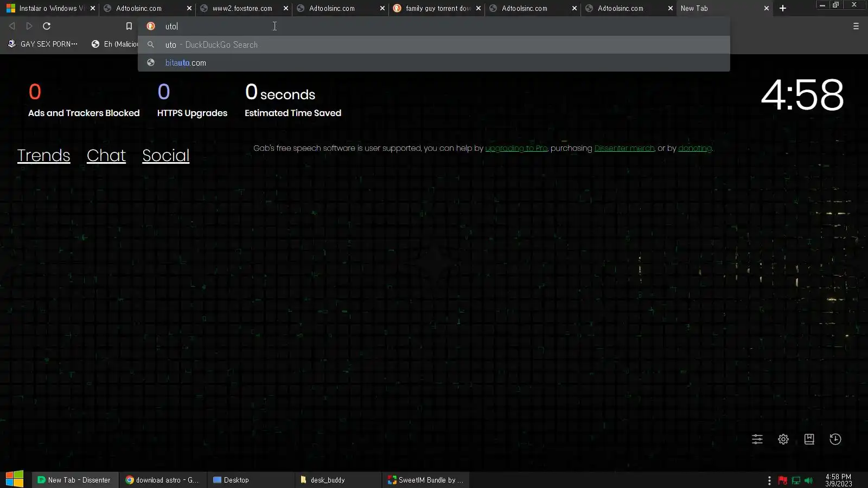Select the New Tab tab
868x488 pixels.
tap(725, 8)
